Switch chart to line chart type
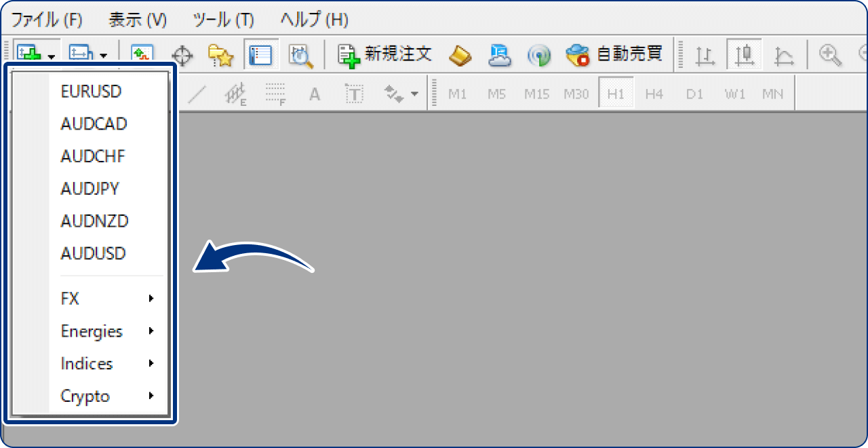Screen dimensions: 868x448 tap(784, 56)
